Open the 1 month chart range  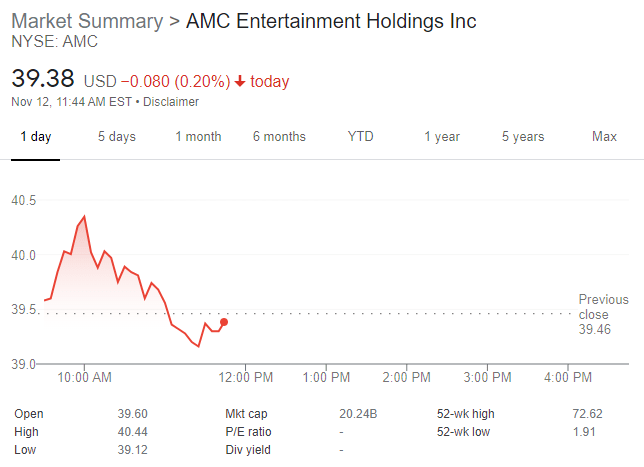pos(198,137)
